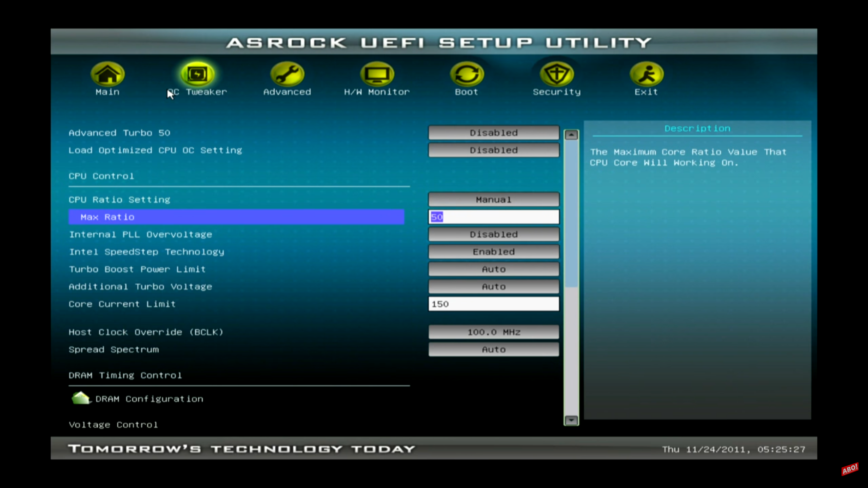The height and width of the screenshot is (488, 868).
Task: Click the Core Current Limit input field
Action: click(493, 304)
